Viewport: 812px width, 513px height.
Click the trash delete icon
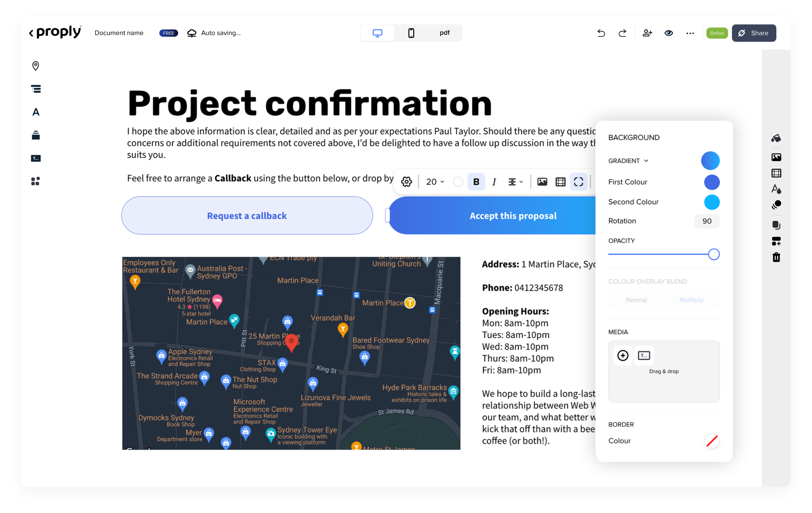point(776,257)
